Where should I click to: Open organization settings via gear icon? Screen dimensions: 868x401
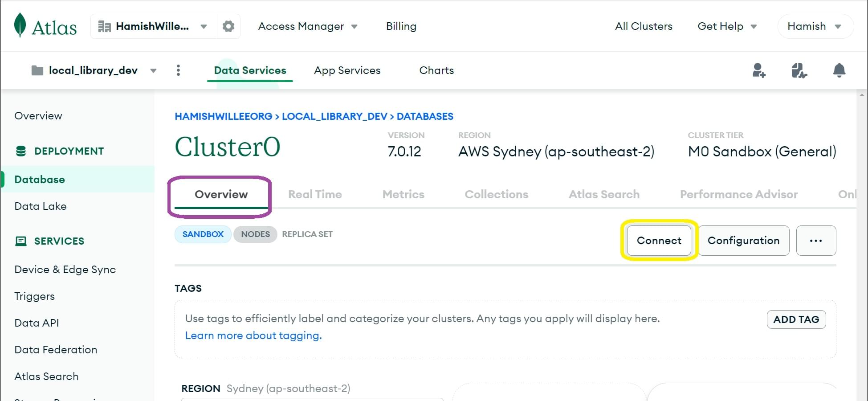coord(228,26)
